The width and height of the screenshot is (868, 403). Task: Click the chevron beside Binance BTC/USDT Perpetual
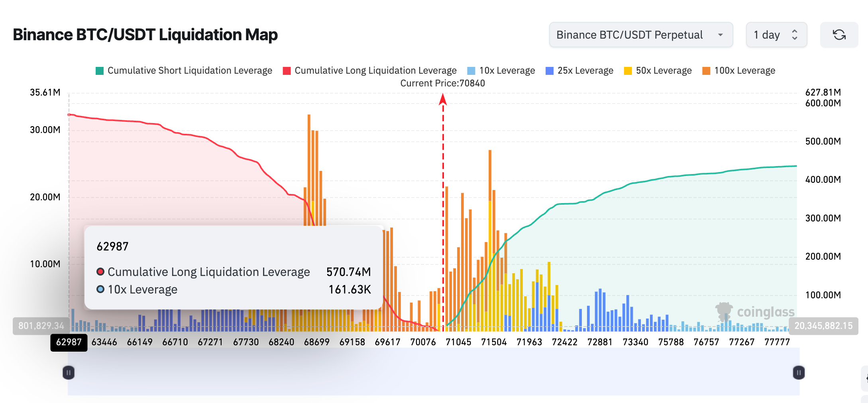(x=721, y=35)
